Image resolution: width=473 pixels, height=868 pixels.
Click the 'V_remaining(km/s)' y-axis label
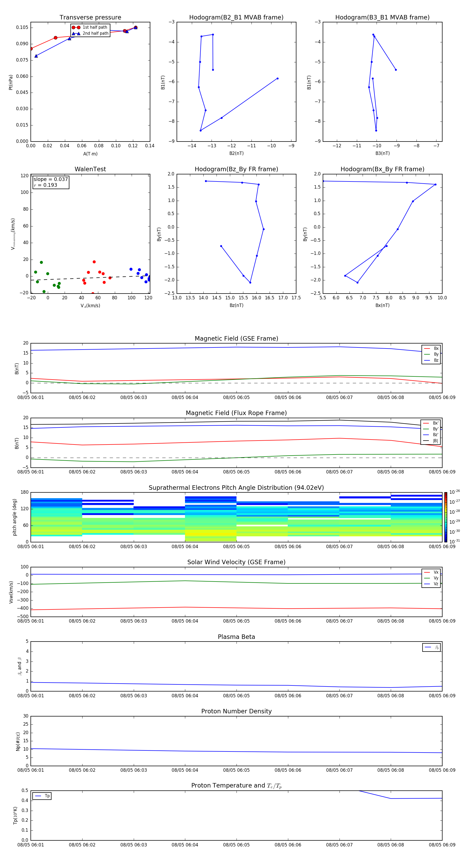pos(13,234)
